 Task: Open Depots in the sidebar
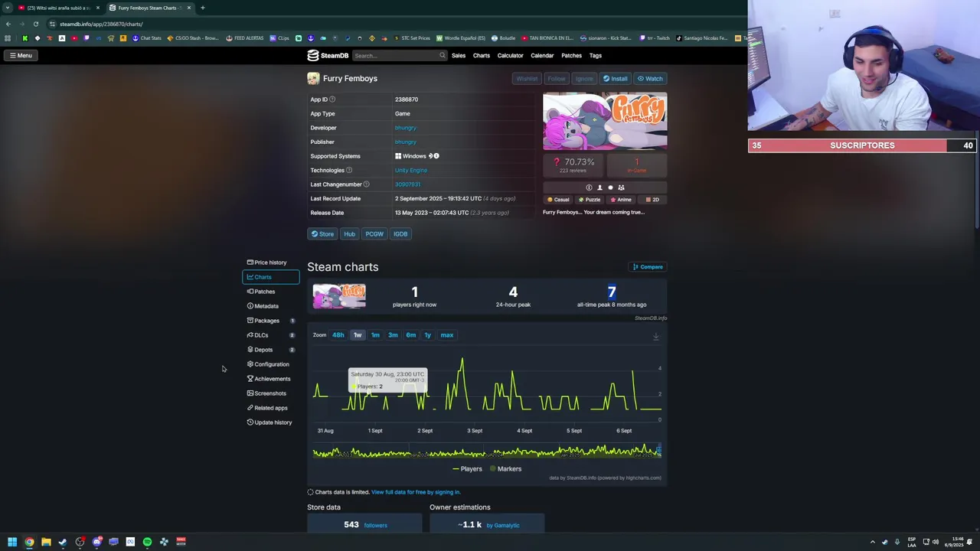270,350
